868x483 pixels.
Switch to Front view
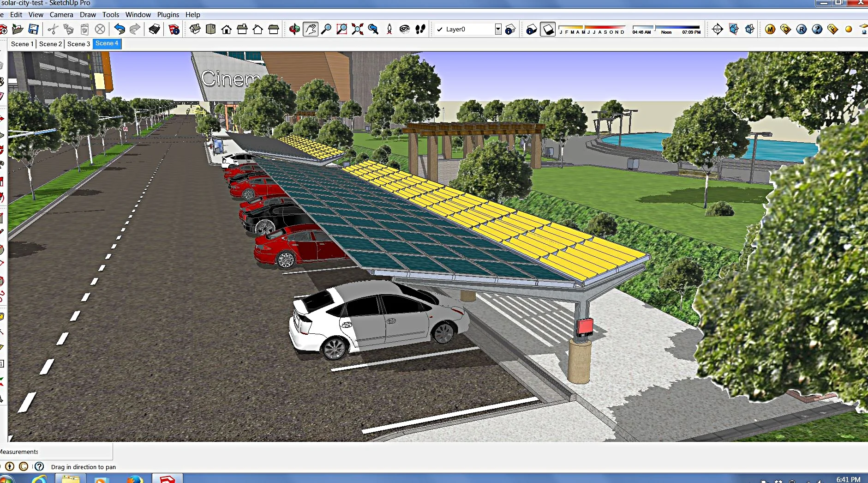point(227,29)
